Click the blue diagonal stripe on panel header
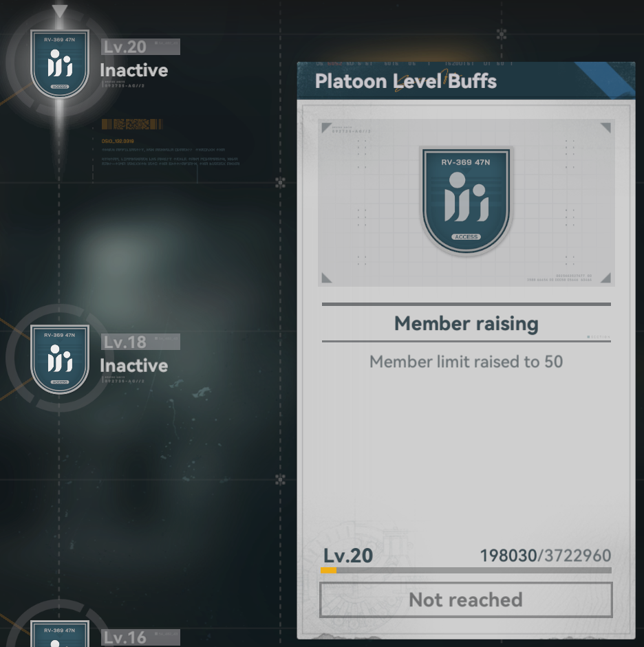The image size is (644, 647). coord(606,79)
